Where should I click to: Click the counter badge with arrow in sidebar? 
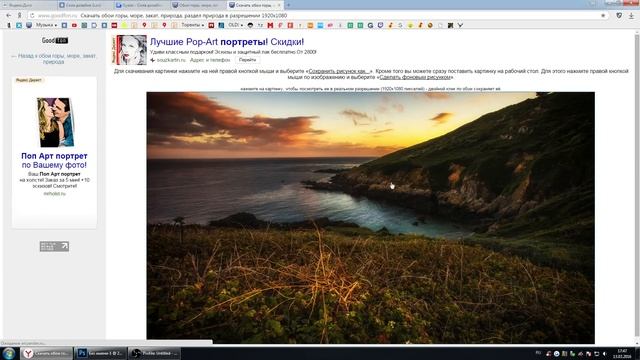pyautogui.click(x=54, y=246)
